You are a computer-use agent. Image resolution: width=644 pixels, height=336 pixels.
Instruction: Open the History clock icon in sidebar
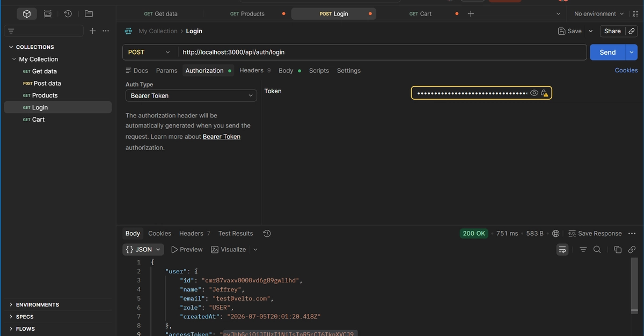click(x=68, y=14)
